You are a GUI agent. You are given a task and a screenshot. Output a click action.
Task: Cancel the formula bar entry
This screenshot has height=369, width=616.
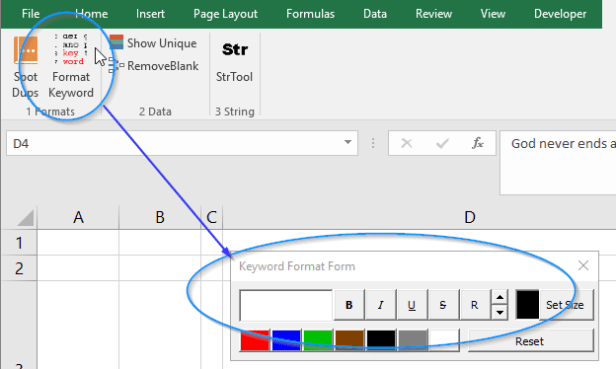click(407, 143)
